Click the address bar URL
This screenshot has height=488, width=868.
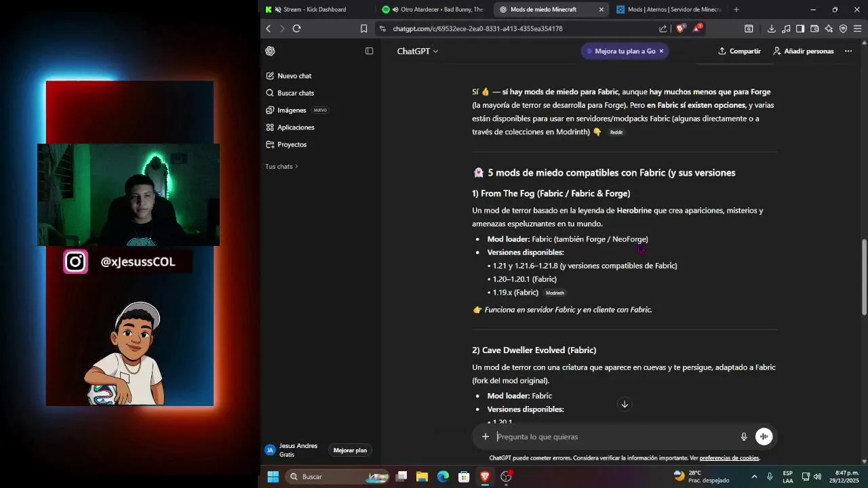pos(477,28)
